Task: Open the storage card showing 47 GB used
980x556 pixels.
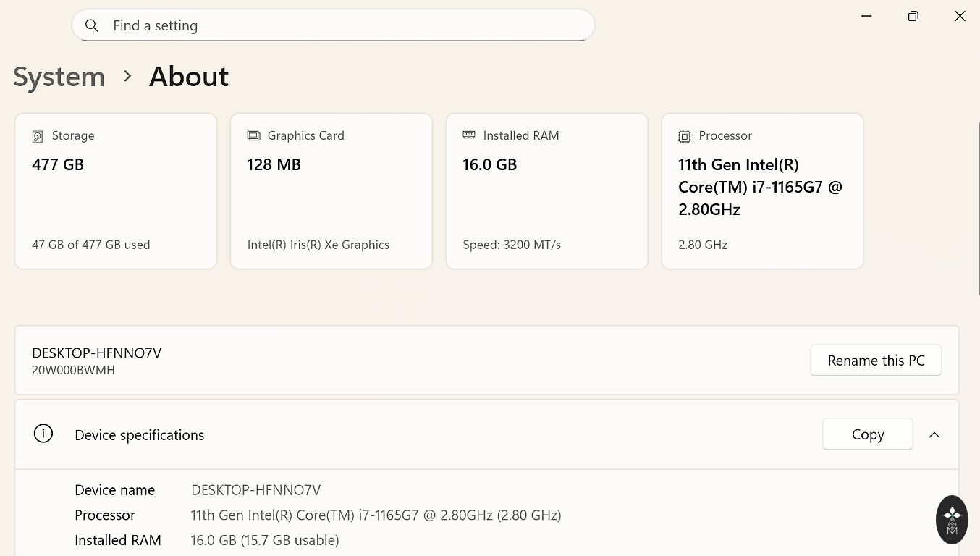Action: click(x=116, y=191)
